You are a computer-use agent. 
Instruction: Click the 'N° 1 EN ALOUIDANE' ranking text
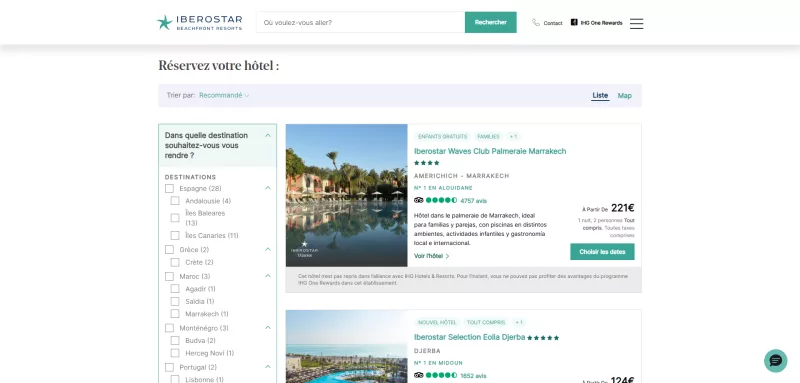click(443, 188)
